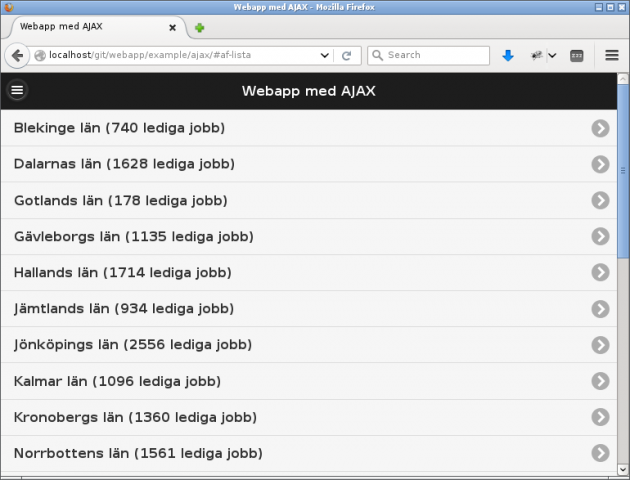
Task: Click the dark square toolbar extension icon
Action: click(577, 55)
